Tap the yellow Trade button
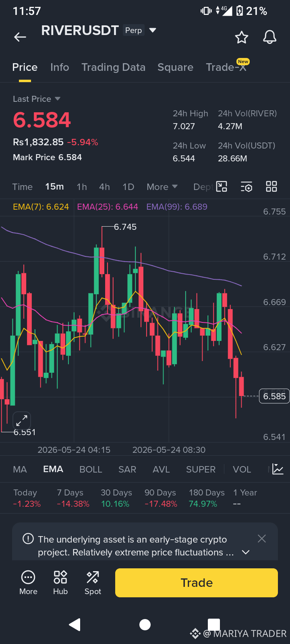This screenshot has width=290, height=644. click(197, 582)
